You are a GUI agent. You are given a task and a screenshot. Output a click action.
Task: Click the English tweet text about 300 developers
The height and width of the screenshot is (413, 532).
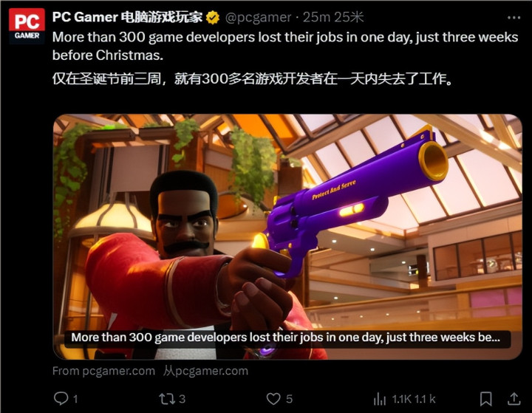[x=285, y=46]
